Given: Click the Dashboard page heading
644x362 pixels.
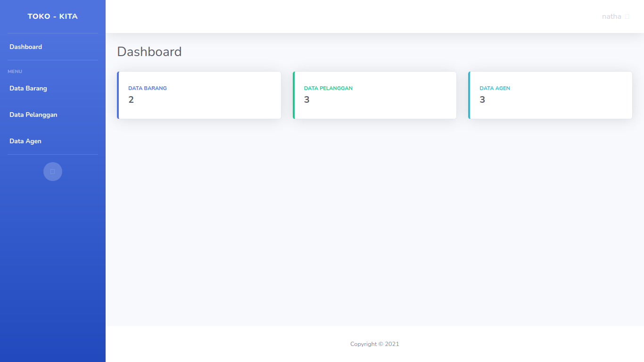Looking at the screenshot, I should click(149, 52).
